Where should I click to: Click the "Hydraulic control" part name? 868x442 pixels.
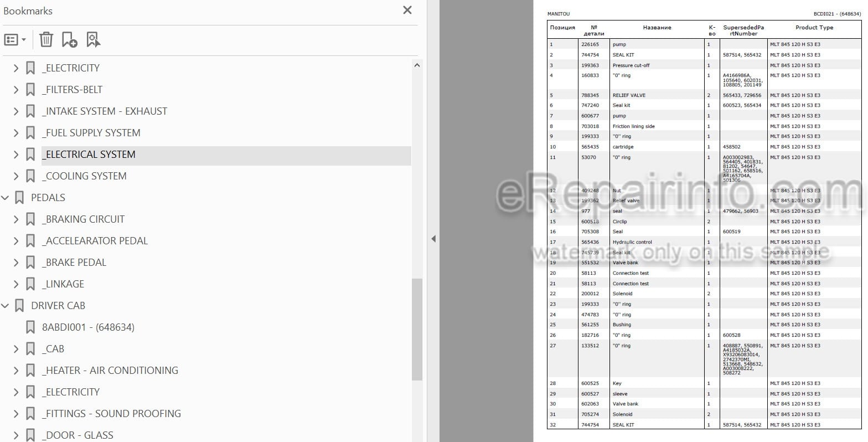point(632,242)
